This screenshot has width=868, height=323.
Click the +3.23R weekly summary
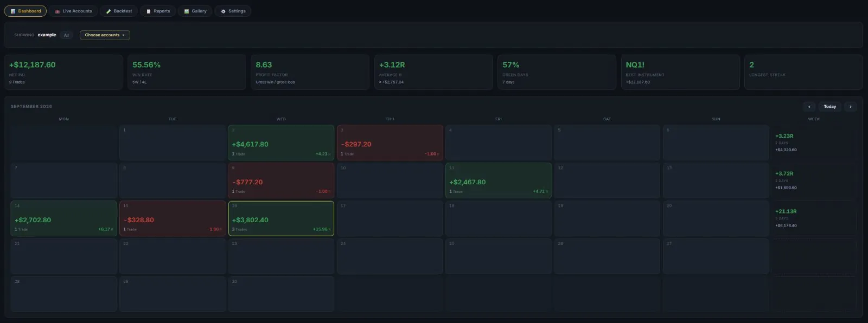[x=814, y=143]
